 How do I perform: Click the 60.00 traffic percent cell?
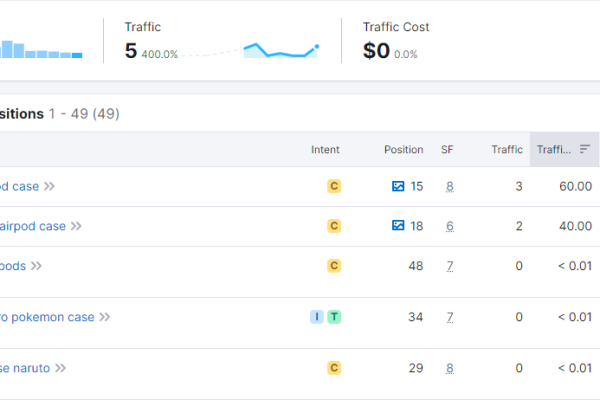click(x=576, y=186)
